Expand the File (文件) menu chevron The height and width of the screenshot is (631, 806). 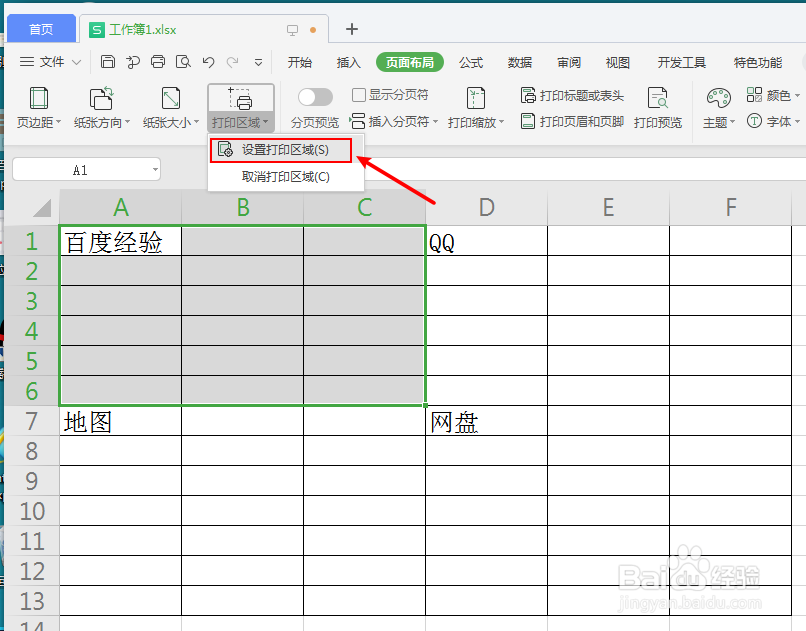77,63
